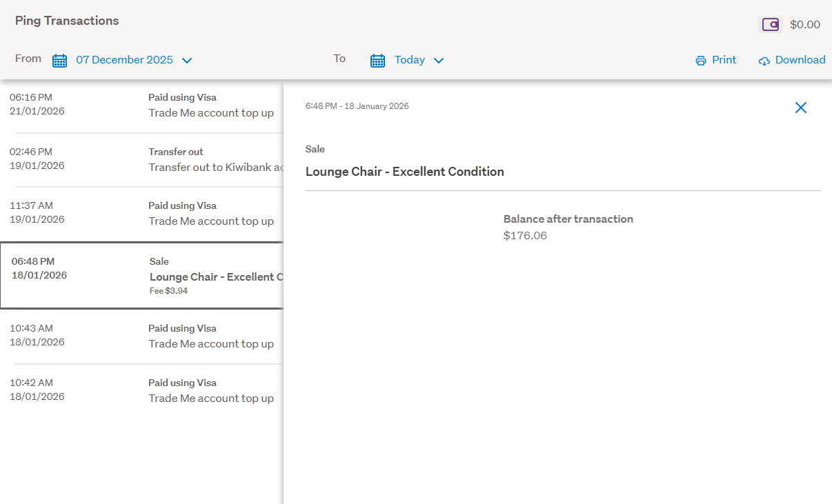Screen dimensions: 832x504
Task: Select the Today date text
Action: point(409,60)
